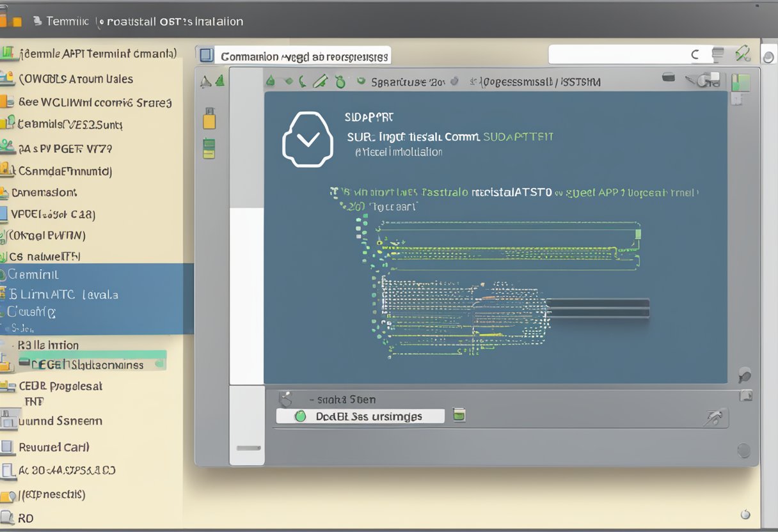778x532 pixels.
Task: Expand the 'C' dropdown near the search box
Action: coord(695,54)
